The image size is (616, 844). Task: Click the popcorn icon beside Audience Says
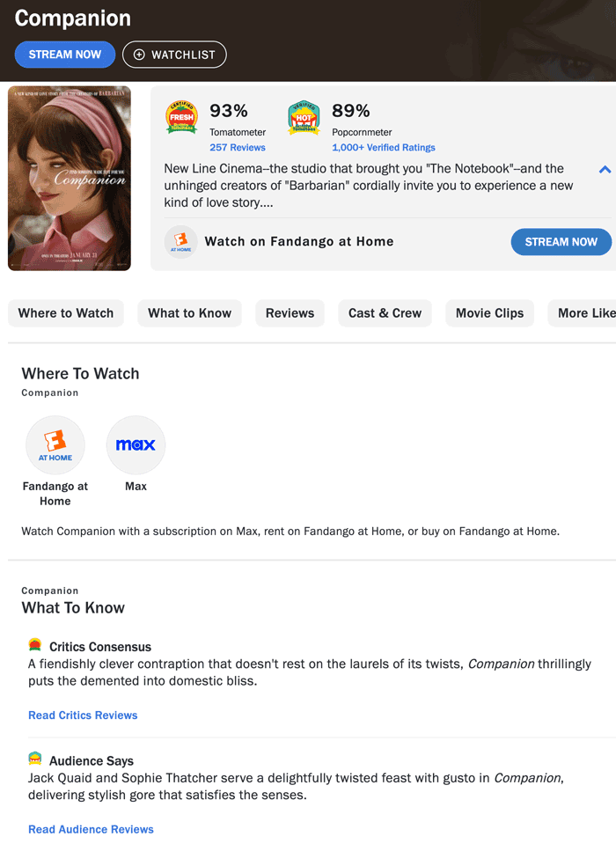[35, 760]
